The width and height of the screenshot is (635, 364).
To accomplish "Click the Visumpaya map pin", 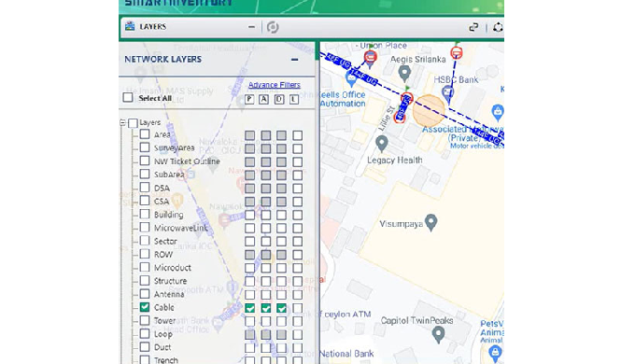I will [431, 223].
